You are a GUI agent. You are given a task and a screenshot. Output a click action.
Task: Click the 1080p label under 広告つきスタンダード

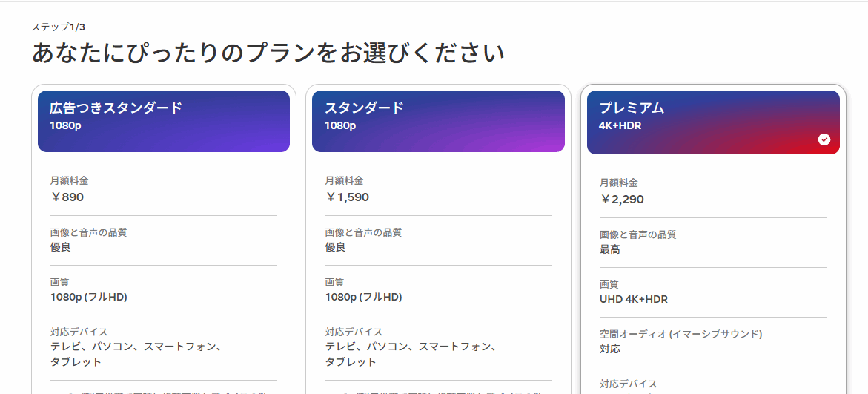click(65, 125)
